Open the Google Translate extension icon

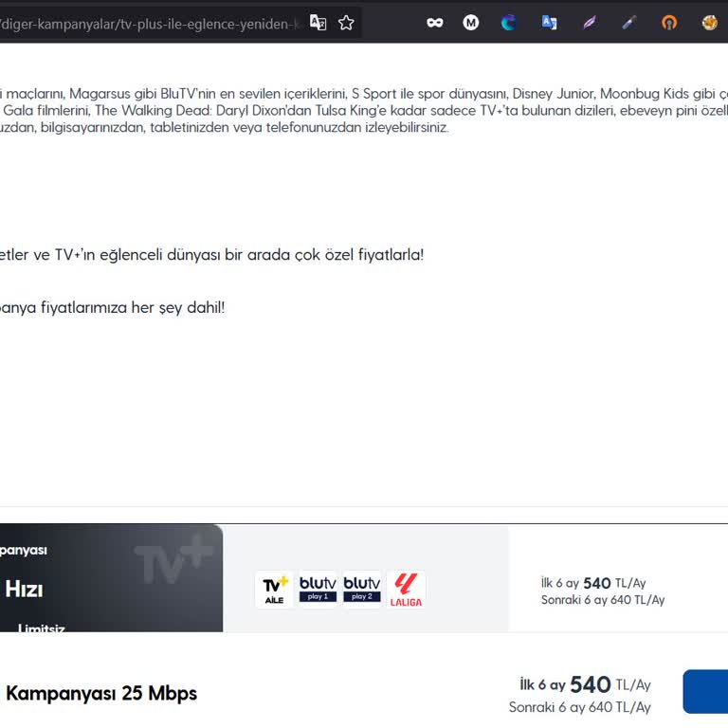point(549,23)
